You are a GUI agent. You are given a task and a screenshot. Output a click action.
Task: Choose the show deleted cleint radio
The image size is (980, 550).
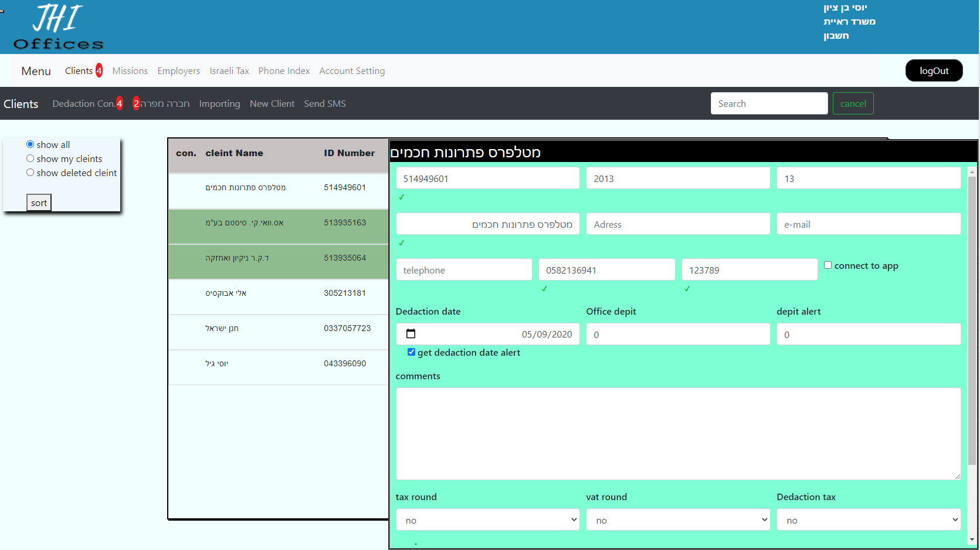coord(30,173)
